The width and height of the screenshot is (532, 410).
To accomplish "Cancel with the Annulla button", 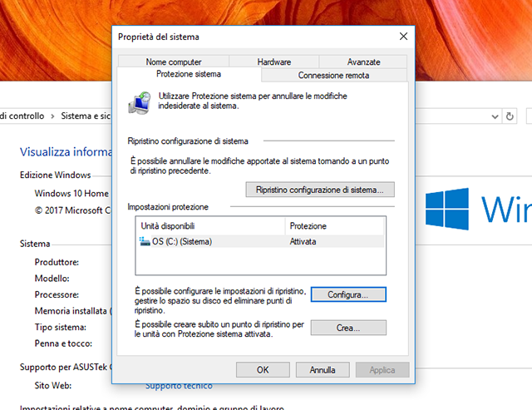I will (x=323, y=369).
